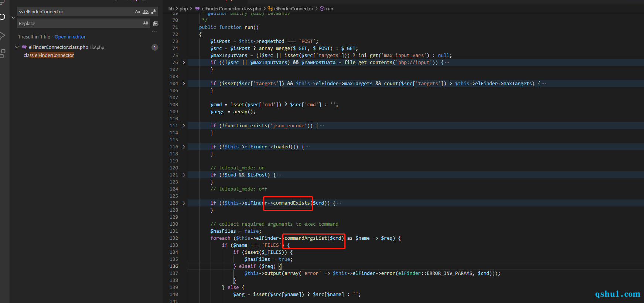Click 'commandExists' call on line 126

pos(292,203)
